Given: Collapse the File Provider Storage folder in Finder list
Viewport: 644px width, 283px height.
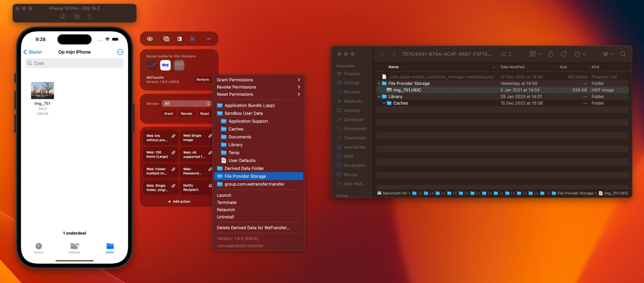Looking at the screenshot, I should pos(379,83).
